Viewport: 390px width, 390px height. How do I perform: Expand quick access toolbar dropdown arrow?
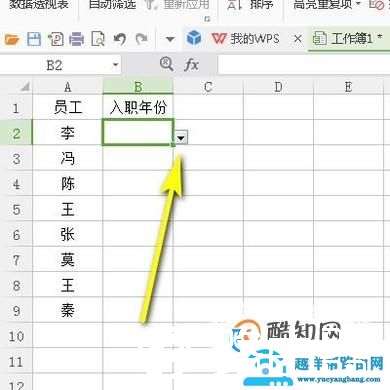[170, 39]
